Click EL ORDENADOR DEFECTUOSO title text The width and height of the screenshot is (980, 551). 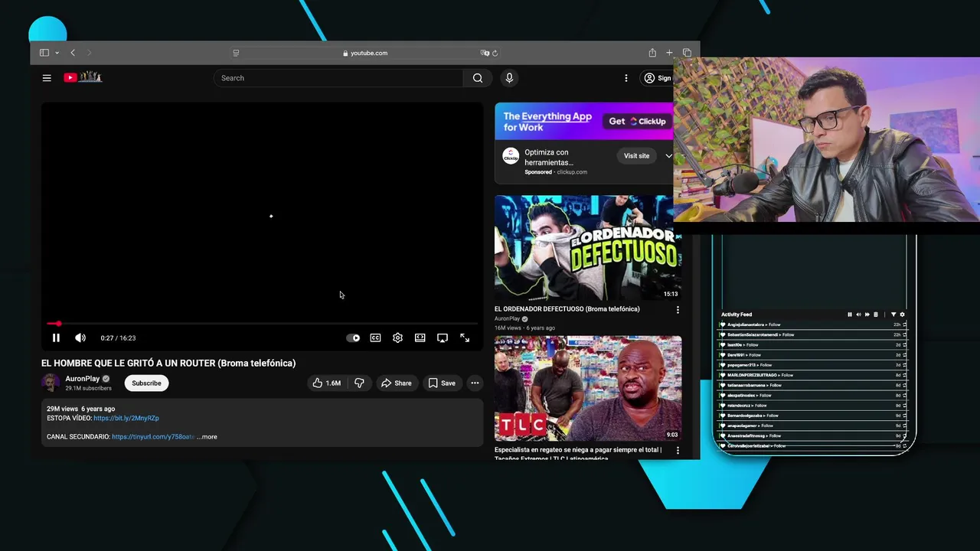click(x=567, y=309)
